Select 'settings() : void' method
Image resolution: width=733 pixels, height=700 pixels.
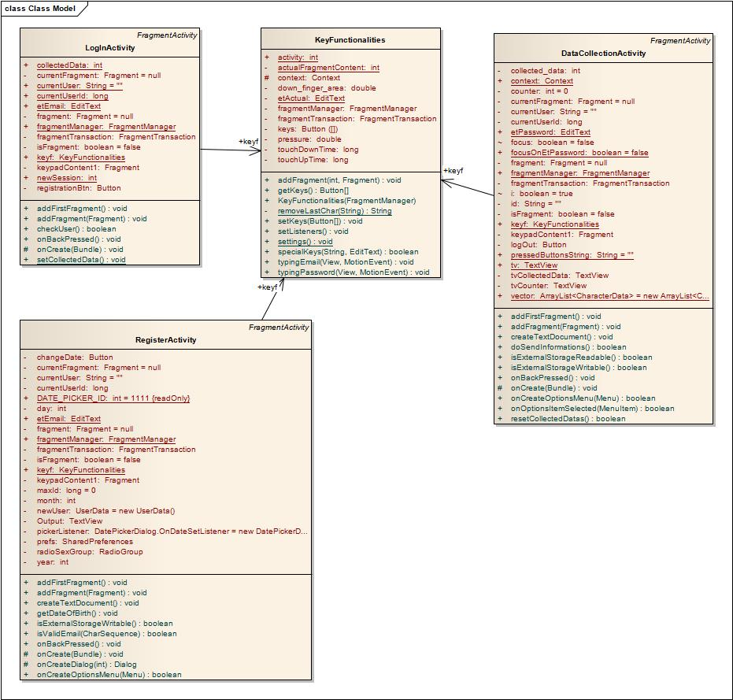305,243
